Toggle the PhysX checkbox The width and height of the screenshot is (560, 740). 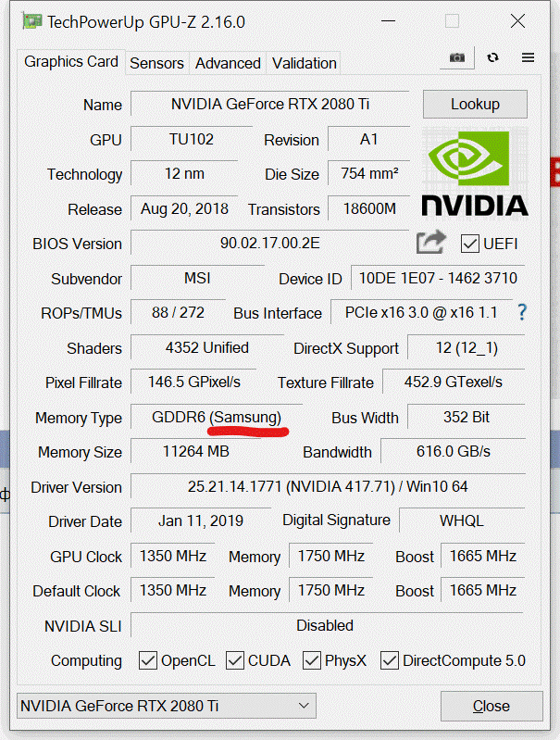[x=312, y=660]
